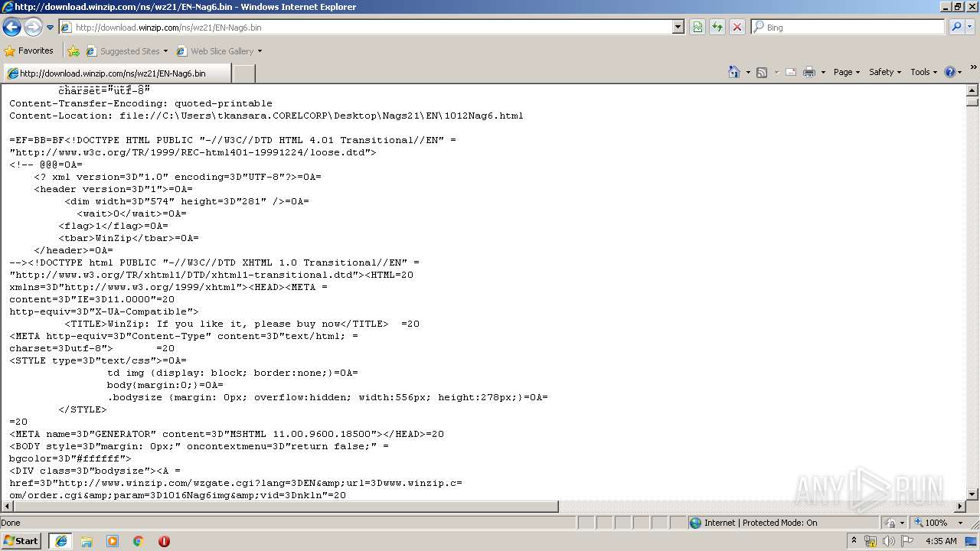Click the search magnifier button
The width and height of the screenshot is (980, 551).
pyautogui.click(x=955, y=27)
